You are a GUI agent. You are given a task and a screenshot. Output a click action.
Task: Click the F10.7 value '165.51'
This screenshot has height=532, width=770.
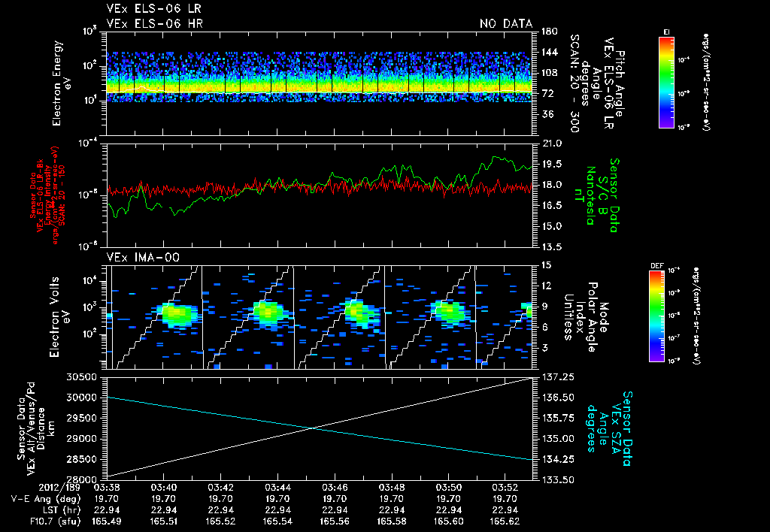(163, 521)
